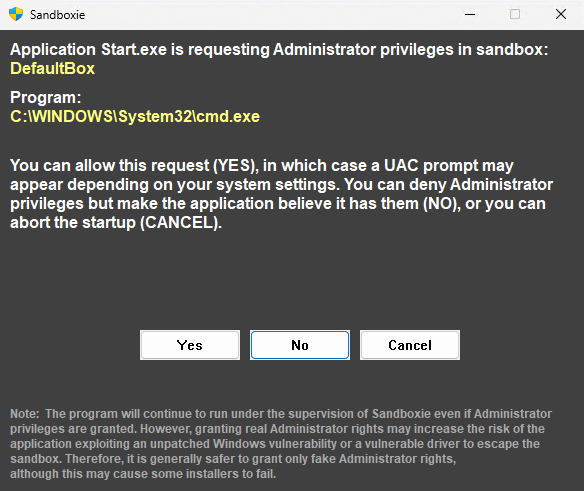Viewport: 584px width, 491px height.
Task: Allow Administrator privileges with the Yes button
Action: point(190,345)
